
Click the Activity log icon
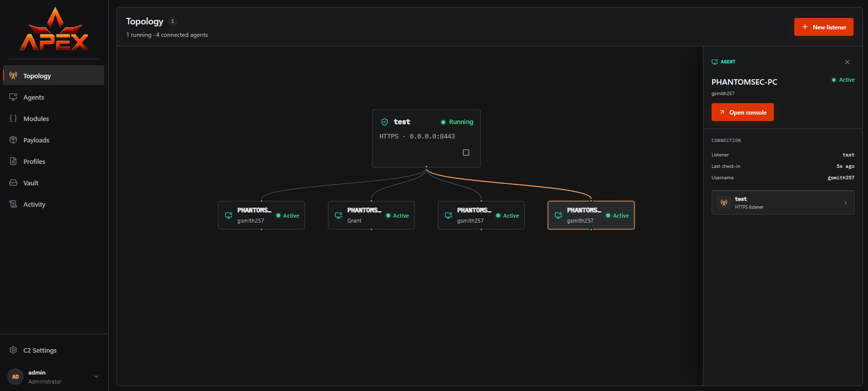tap(13, 204)
